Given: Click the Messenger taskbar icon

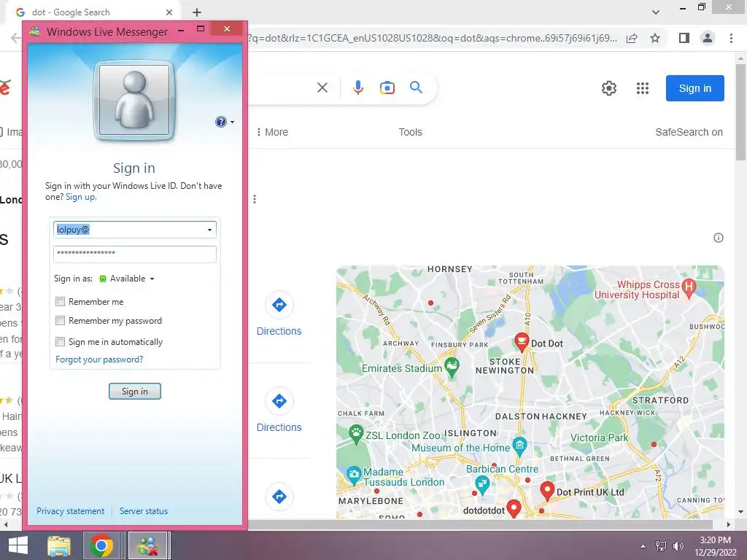Looking at the screenshot, I should pyautogui.click(x=147, y=545).
